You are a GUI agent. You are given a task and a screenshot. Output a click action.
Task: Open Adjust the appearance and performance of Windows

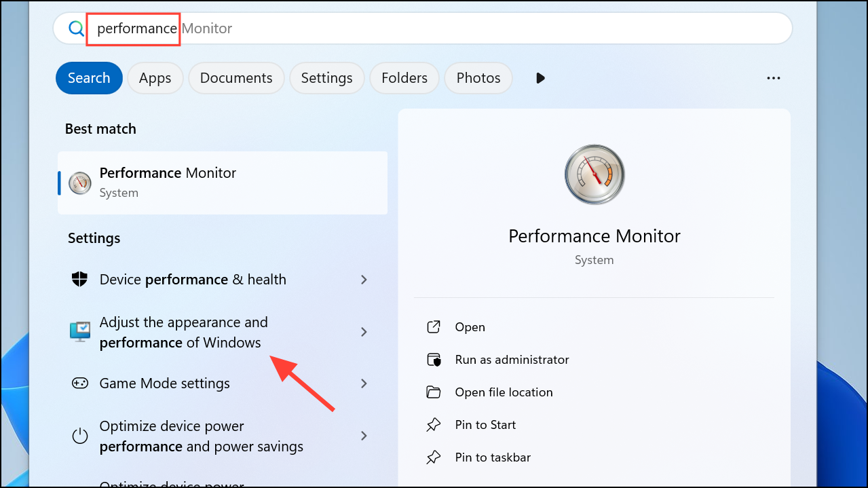pyautogui.click(x=223, y=332)
